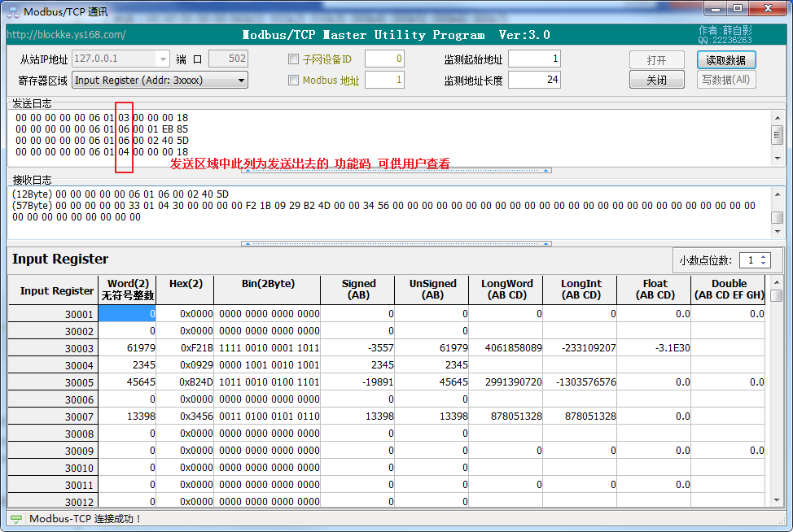Increase decimal places with spinner up arrow
793x532 pixels.
pos(763,257)
